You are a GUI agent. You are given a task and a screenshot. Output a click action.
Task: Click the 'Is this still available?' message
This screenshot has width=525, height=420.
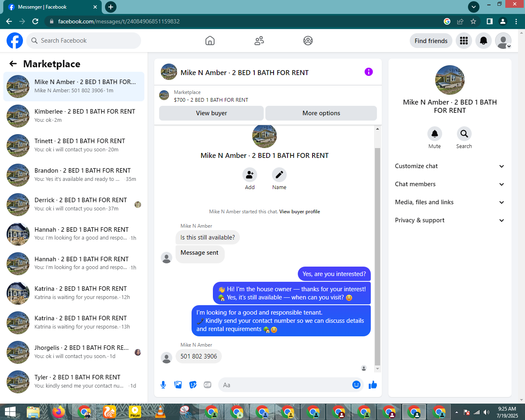(x=208, y=237)
